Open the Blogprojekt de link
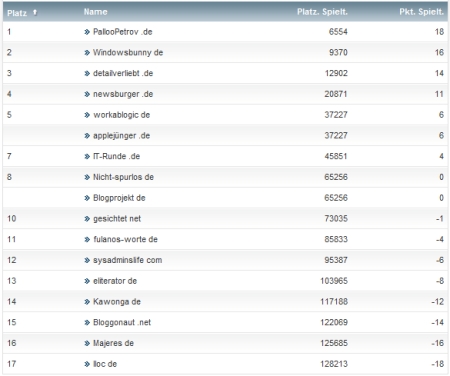450x376 pixels. click(x=119, y=198)
